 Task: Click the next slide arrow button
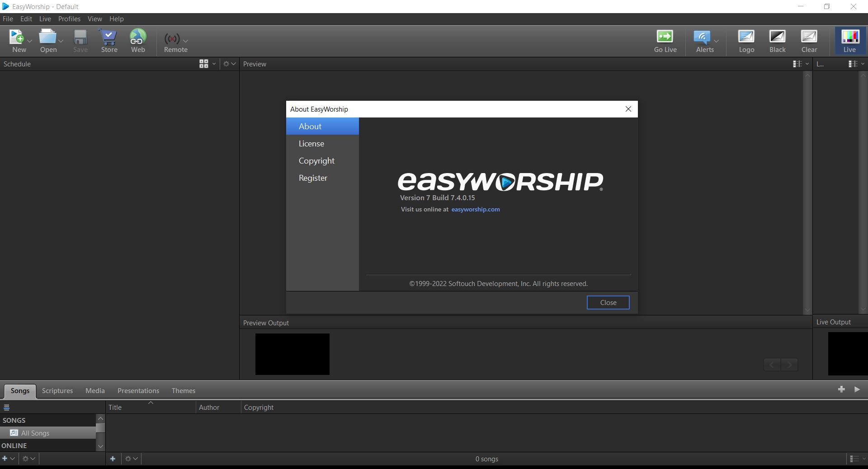coord(789,365)
